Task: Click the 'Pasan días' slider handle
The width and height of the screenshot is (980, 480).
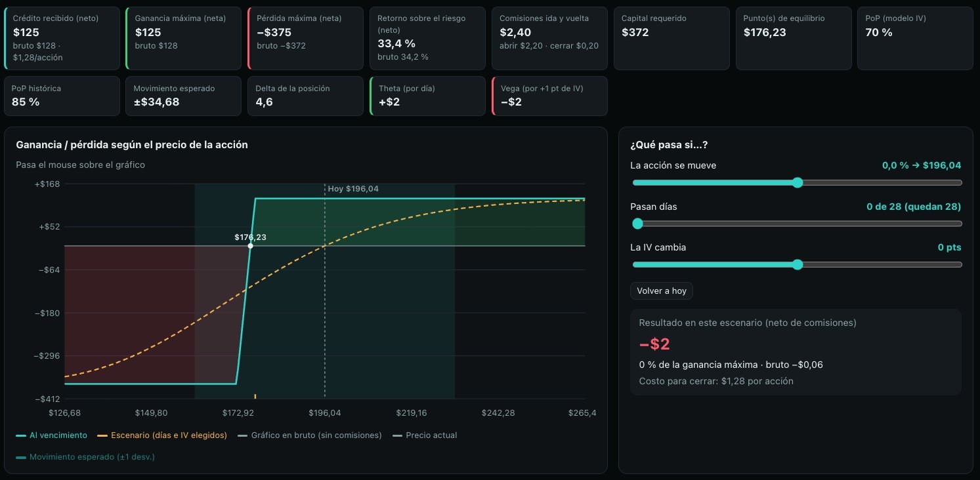Action: pyautogui.click(x=637, y=224)
